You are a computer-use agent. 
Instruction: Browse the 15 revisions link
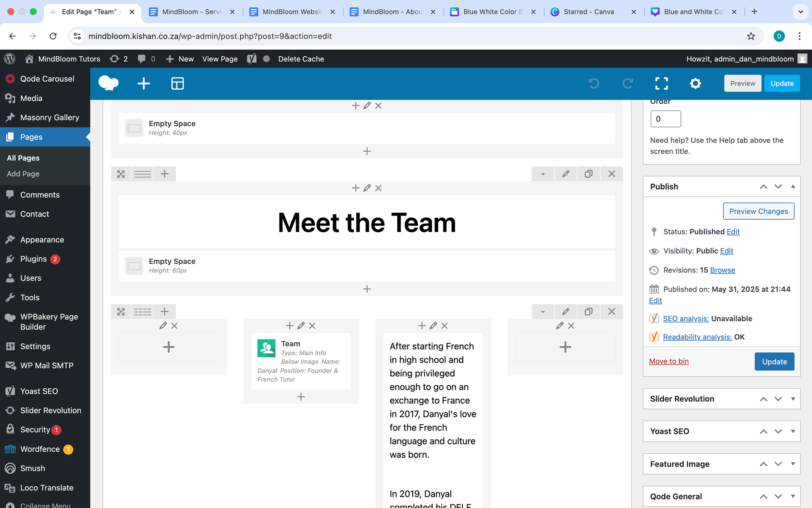coord(722,270)
